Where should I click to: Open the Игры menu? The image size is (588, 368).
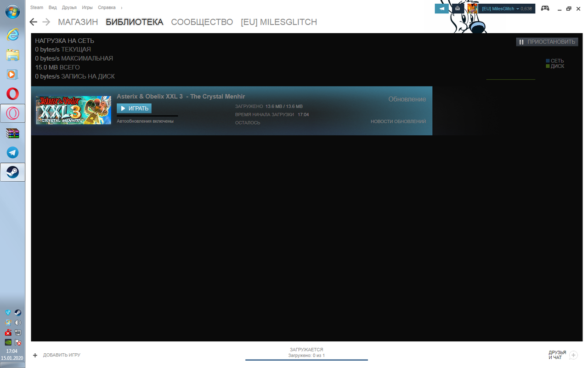point(87,8)
